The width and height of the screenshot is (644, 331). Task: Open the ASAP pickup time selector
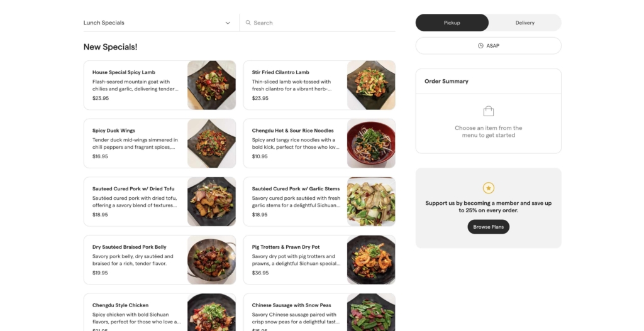[489, 46]
